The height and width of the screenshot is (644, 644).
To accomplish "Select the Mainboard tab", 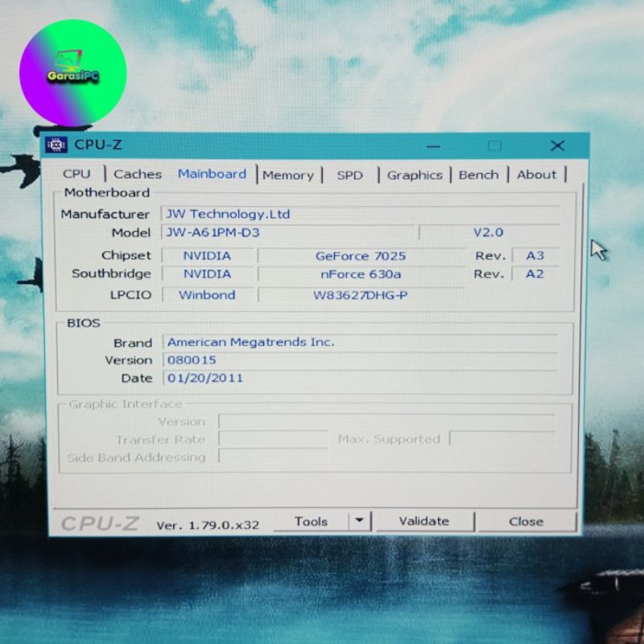I will [212, 174].
